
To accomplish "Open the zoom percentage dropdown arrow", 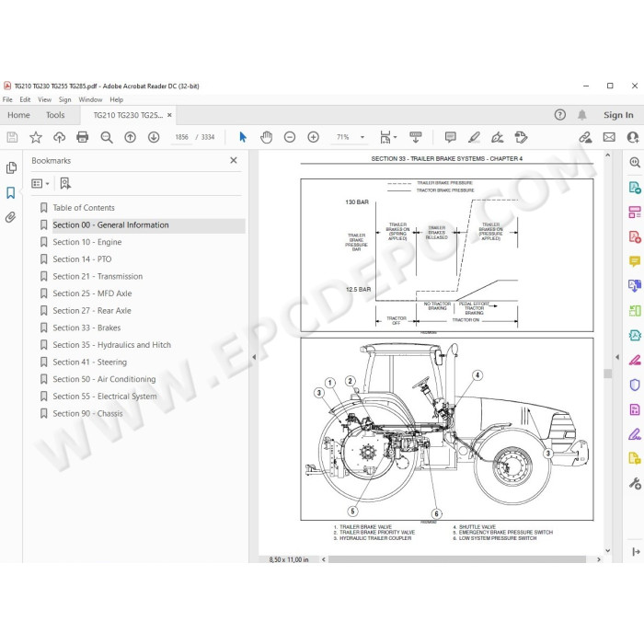I will click(362, 137).
